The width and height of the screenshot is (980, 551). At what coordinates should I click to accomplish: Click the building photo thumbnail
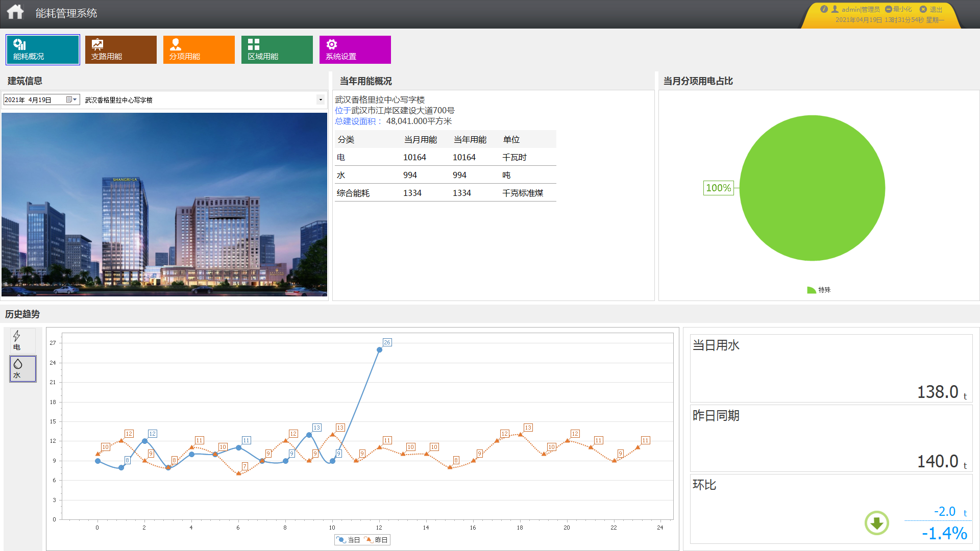coord(164,205)
